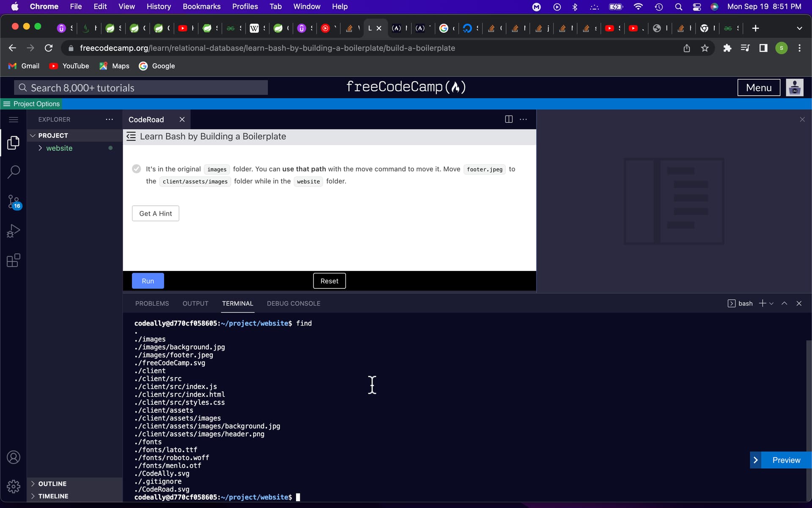Image resolution: width=812 pixels, height=508 pixels.
Task: Open Explorer more actions ellipsis
Action: pyautogui.click(x=110, y=119)
